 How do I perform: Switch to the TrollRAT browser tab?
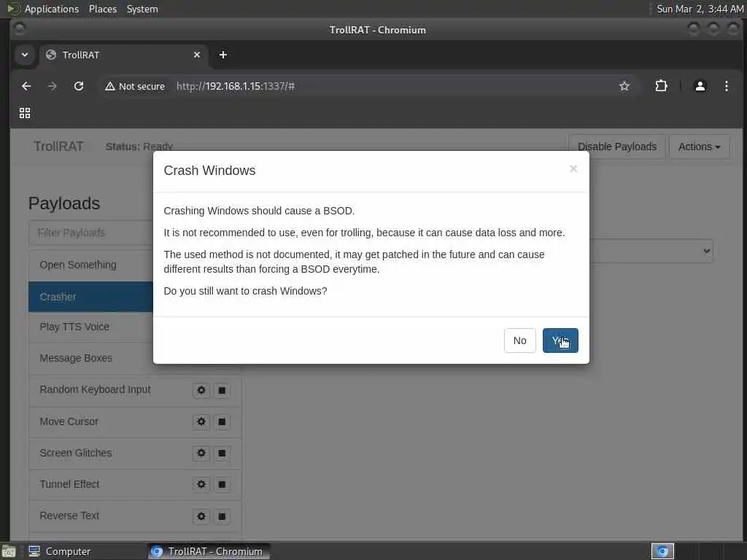click(x=122, y=55)
